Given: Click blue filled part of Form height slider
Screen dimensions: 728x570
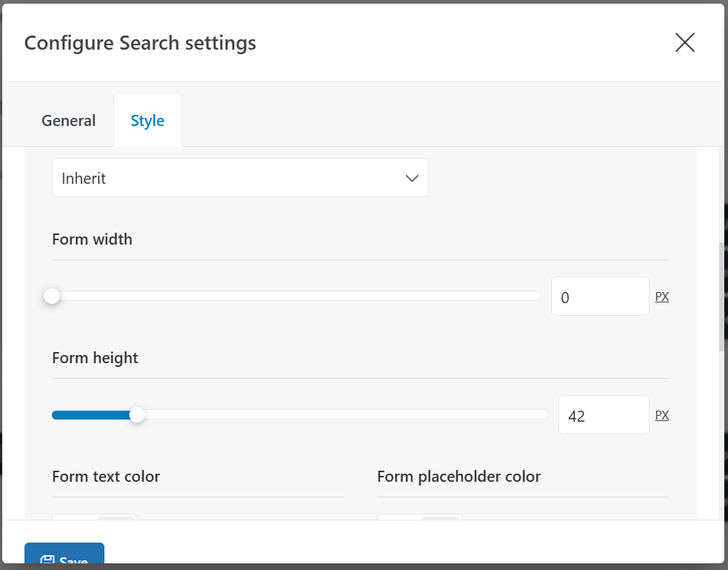Looking at the screenshot, I should coord(93,415).
